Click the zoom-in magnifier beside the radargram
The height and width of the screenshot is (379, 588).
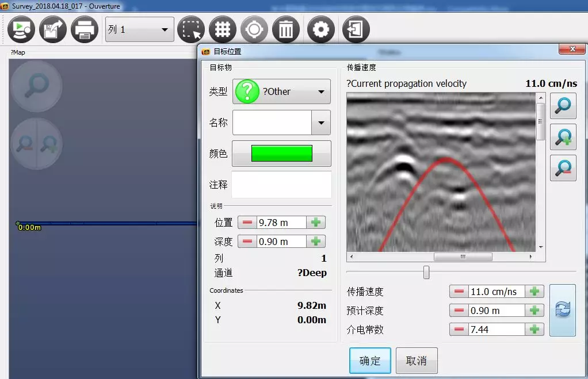(x=563, y=137)
